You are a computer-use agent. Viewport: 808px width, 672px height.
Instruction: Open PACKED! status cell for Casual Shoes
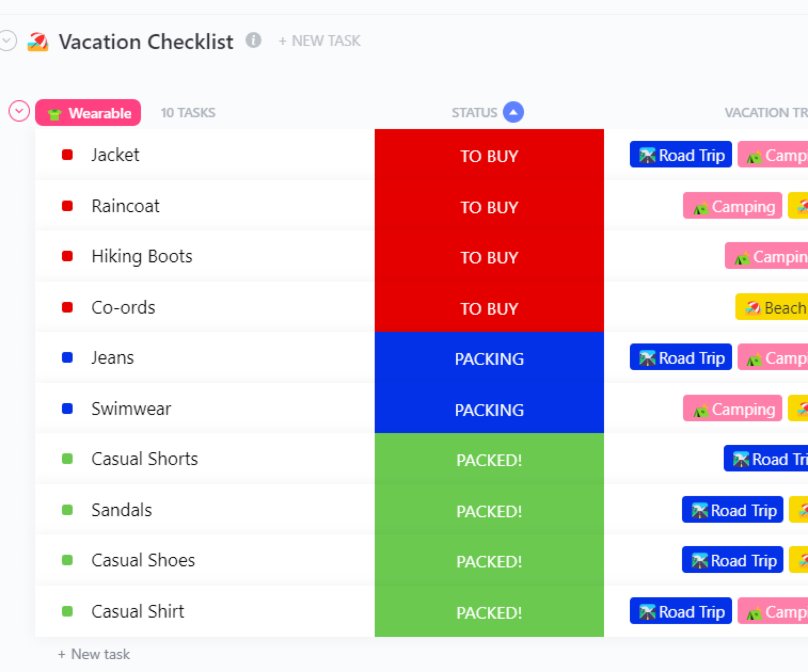[489, 561]
